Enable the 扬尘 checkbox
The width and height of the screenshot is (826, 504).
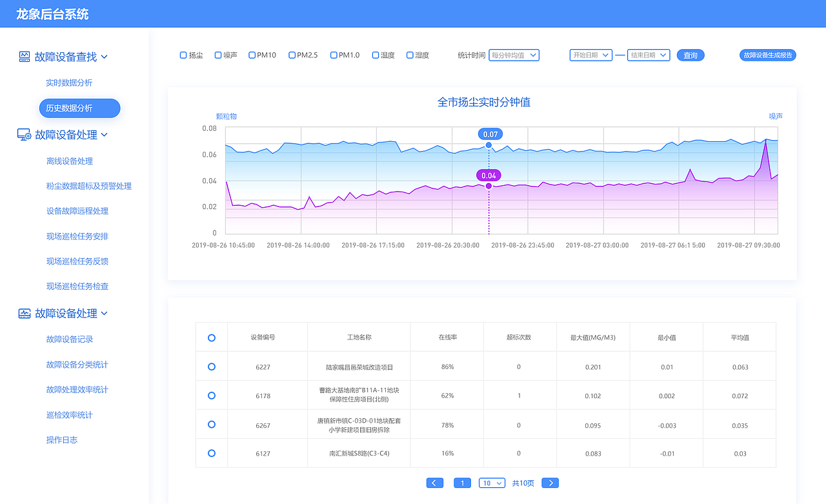[183, 55]
